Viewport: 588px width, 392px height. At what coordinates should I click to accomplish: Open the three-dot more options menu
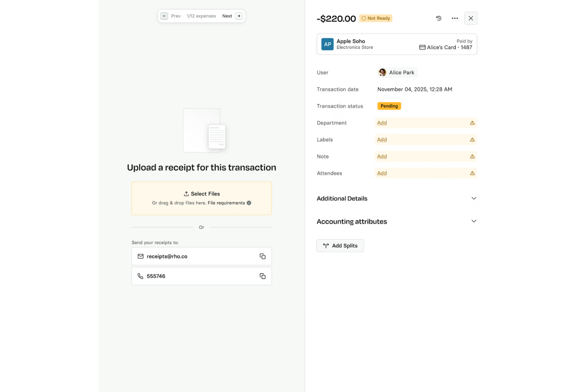(455, 18)
